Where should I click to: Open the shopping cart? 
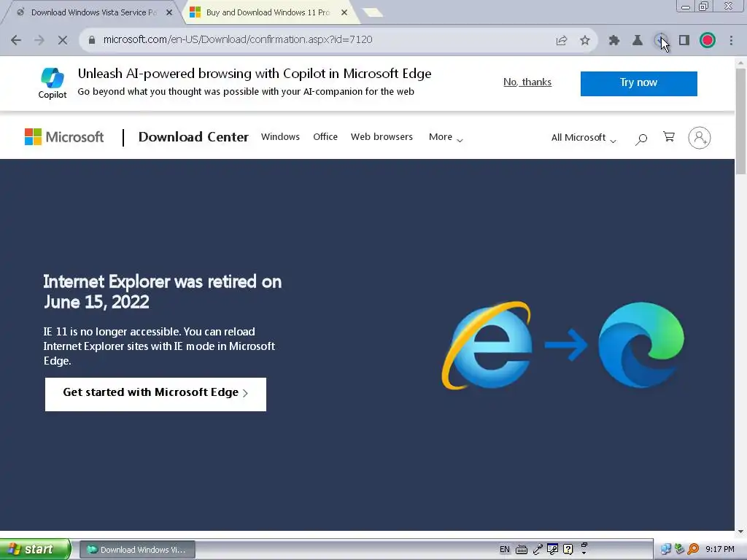[x=669, y=137]
